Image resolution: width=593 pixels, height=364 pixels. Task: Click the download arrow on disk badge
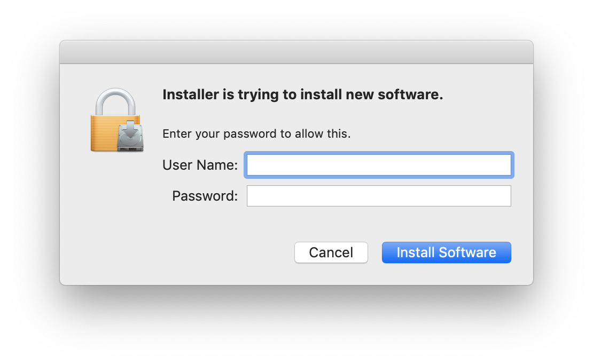[x=131, y=130]
